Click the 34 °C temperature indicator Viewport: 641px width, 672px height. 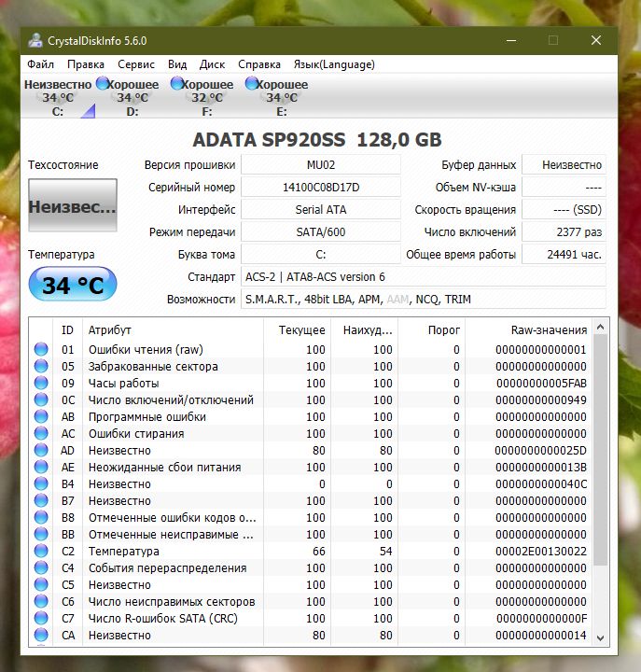click(73, 285)
